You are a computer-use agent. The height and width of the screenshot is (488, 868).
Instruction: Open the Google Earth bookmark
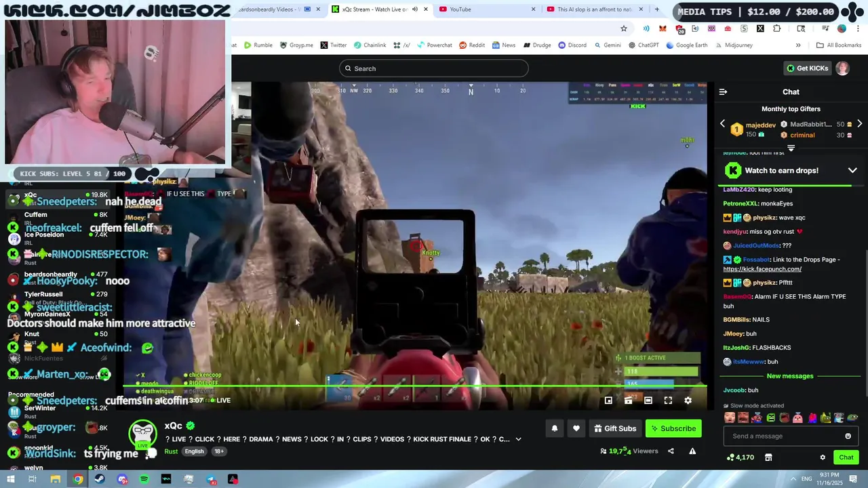[x=687, y=45]
